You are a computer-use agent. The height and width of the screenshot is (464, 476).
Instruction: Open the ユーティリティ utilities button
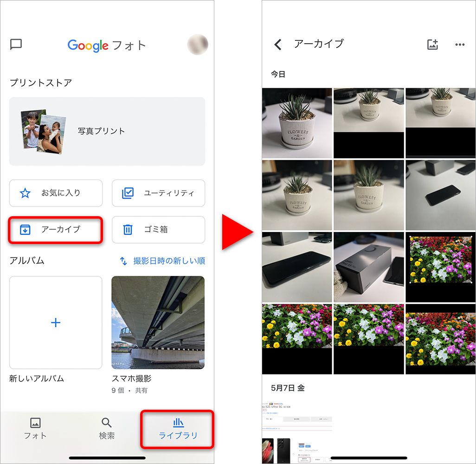(158, 193)
